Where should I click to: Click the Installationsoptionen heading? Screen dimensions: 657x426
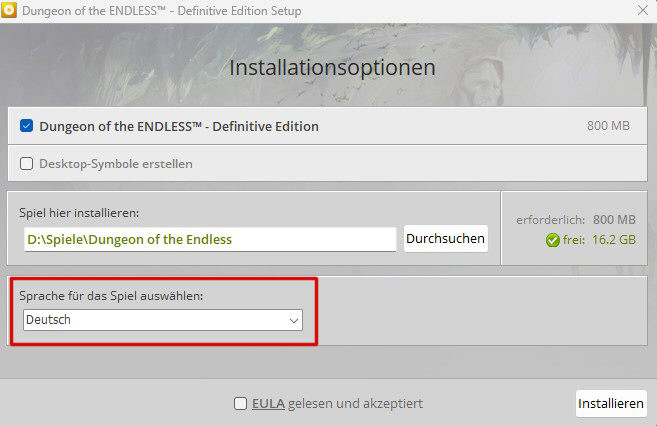click(332, 68)
